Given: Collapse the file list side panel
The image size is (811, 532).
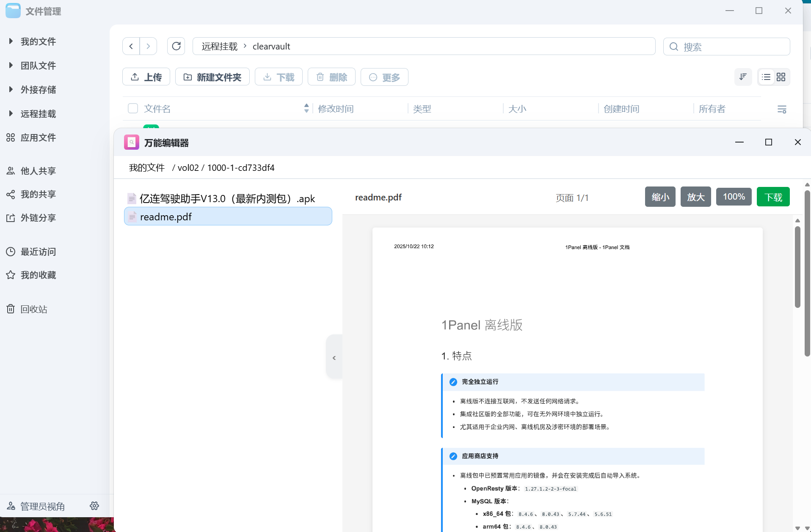Looking at the screenshot, I should point(334,358).
